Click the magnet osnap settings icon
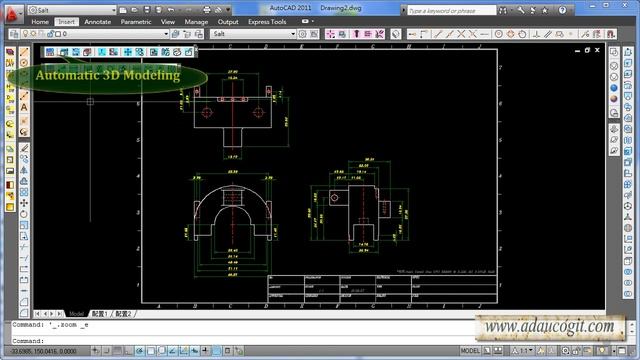This screenshot has width=640, height=360. tap(610, 34)
